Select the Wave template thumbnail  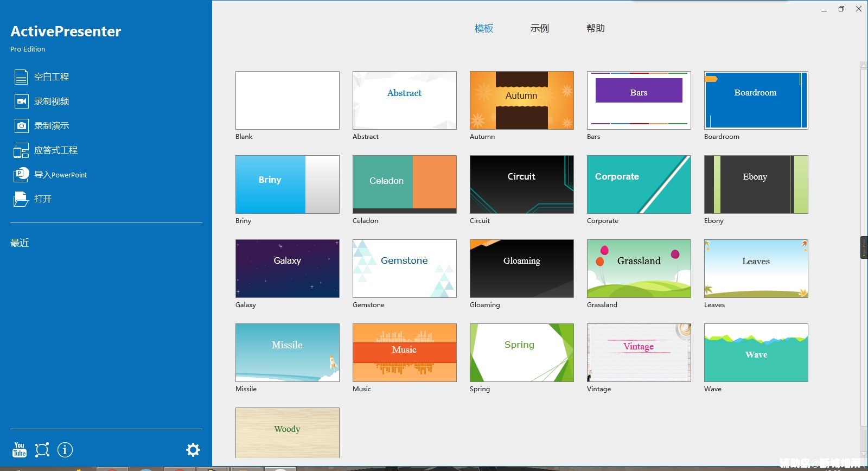point(756,353)
